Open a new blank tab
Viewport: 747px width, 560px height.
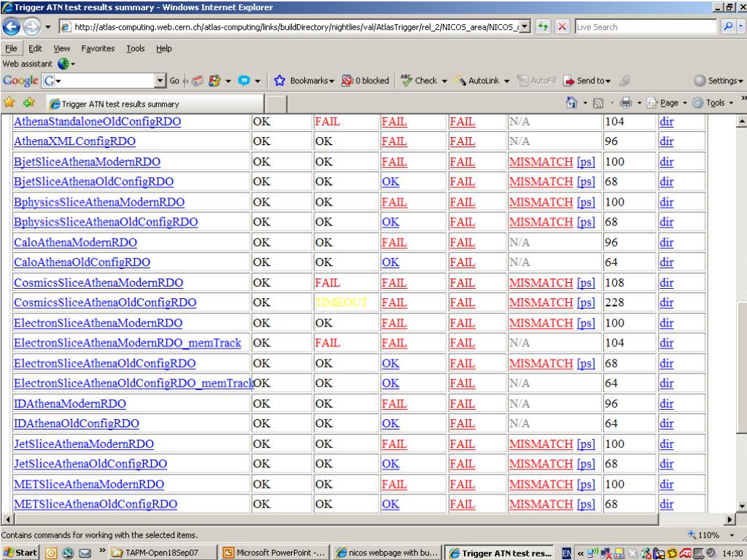click(276, 104)
